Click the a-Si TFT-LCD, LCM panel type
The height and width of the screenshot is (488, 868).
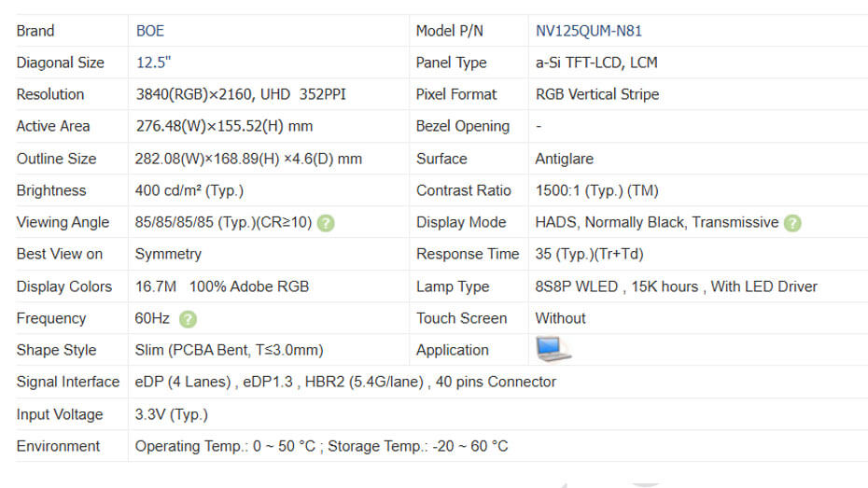click(596, 63)
